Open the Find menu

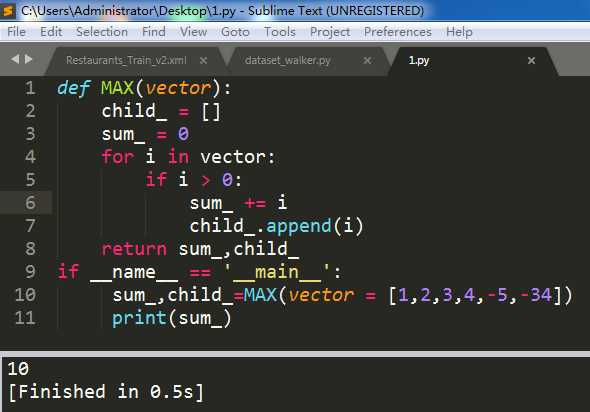pyautogui.click(x=154, y=32)
